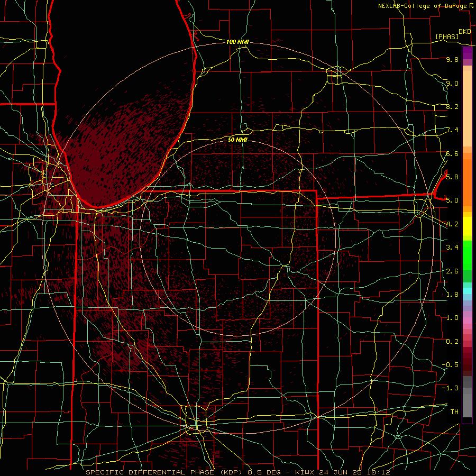Select the 5.8 color scale value
Image resolution: width=476 pixels, height=476 pixels.
[452, 177]
